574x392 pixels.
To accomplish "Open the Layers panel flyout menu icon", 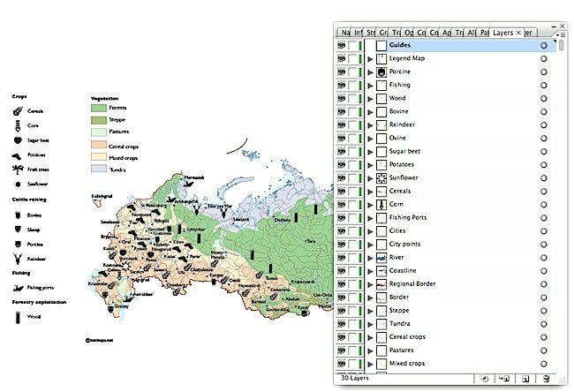I will 563,34.
